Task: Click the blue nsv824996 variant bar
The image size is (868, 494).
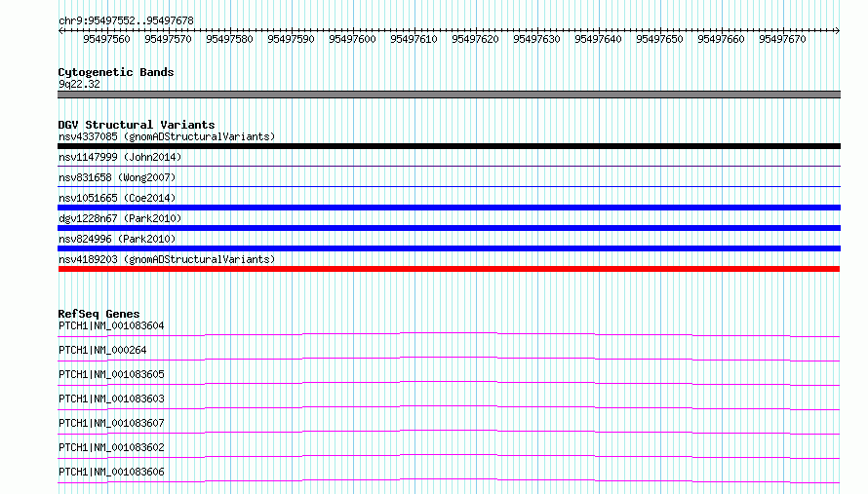Action: click(x=449, y=248)
